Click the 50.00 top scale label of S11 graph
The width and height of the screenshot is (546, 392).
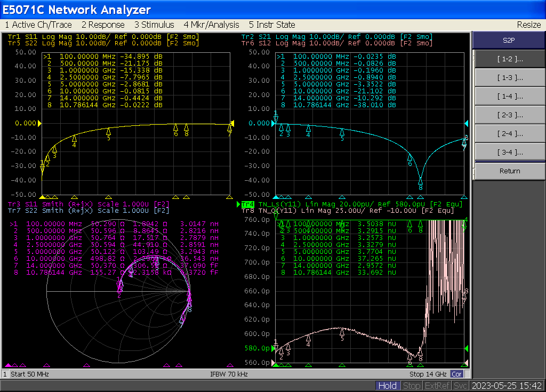point(26,52)
